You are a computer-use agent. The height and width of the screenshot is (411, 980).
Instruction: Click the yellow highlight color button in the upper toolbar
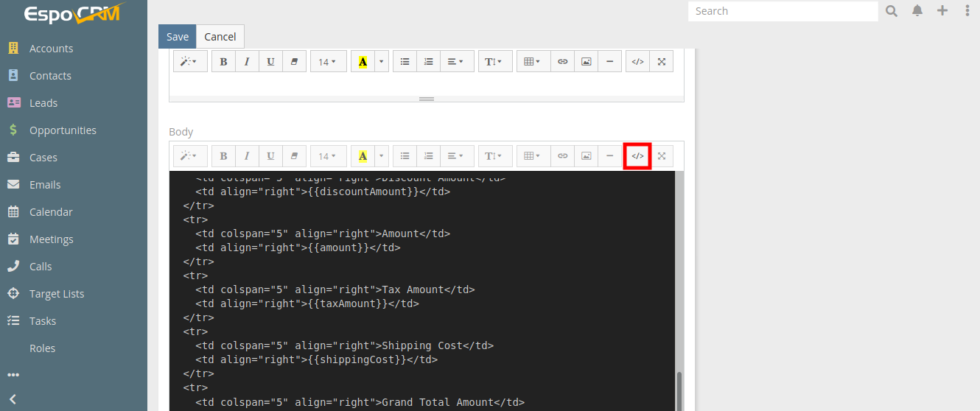(363, 62)
